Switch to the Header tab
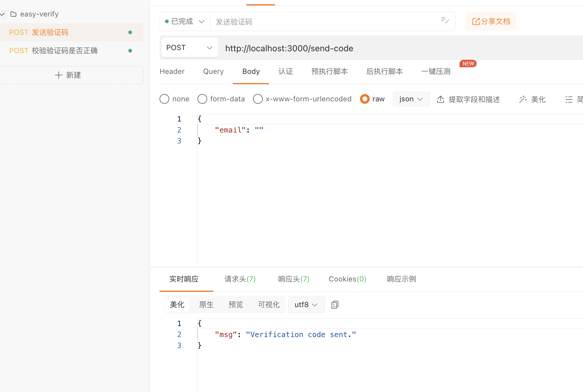583x392 pixels. click(172, 71)
